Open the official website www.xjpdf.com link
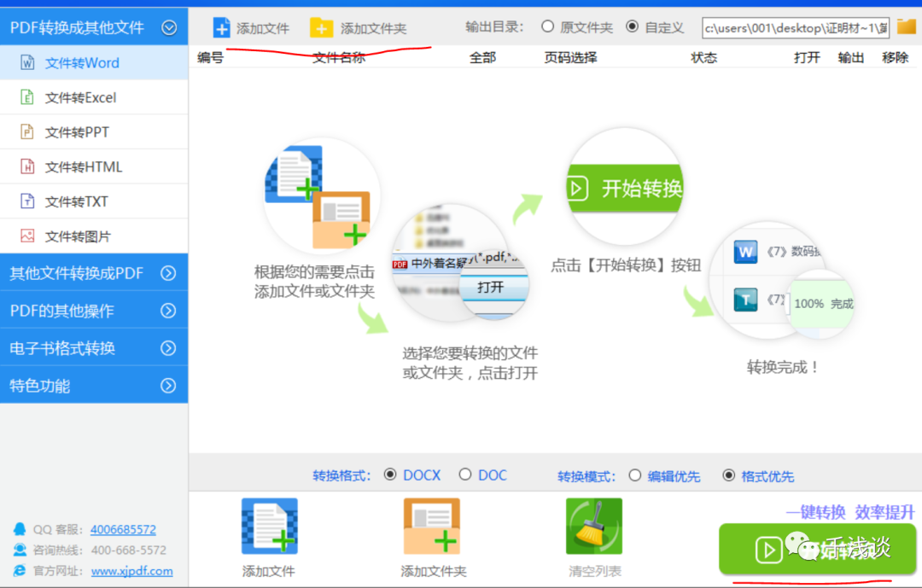 click(131, 571)
